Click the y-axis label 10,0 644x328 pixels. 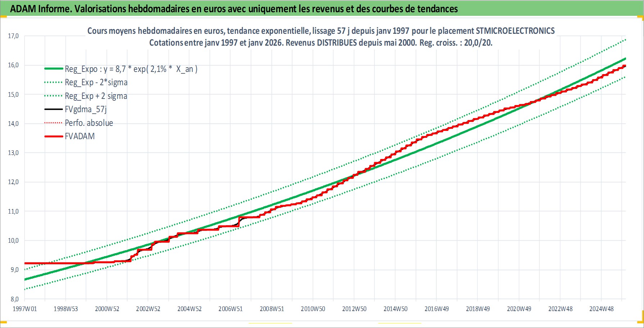13,241
